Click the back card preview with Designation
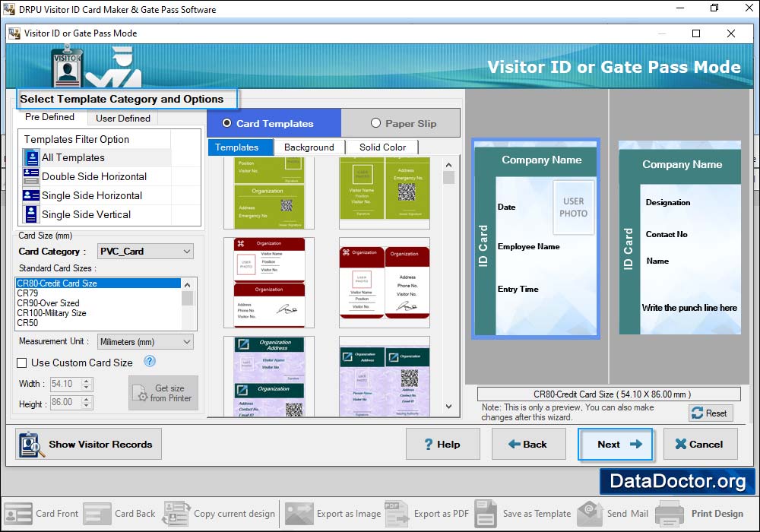The height and width of the screenshot is (532, 760). click(x=679, y=237)
